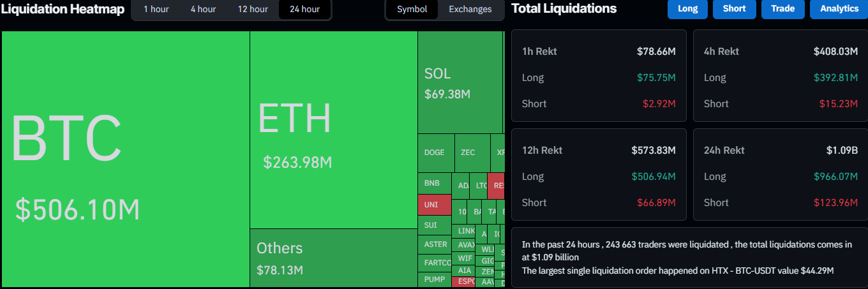Click the red UNI heatmap tile
Image resolution: width=868 pixels, height=289 pixels.
pos(434,205)
